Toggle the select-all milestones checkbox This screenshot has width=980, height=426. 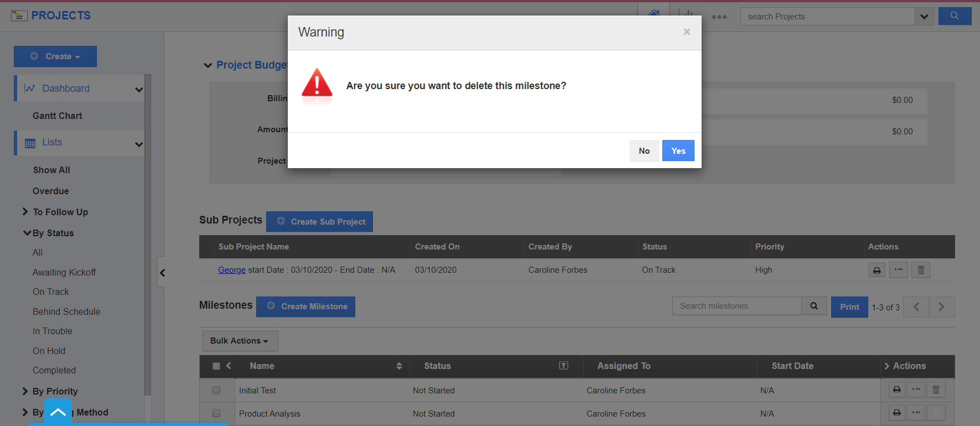(x=216, y=366)
